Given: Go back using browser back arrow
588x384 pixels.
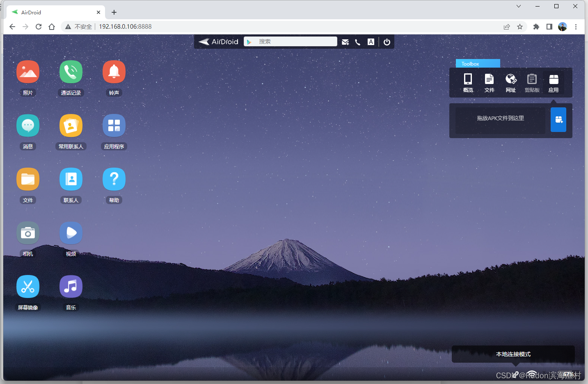Looking at the screenshot, I should (x=12, y=27).
